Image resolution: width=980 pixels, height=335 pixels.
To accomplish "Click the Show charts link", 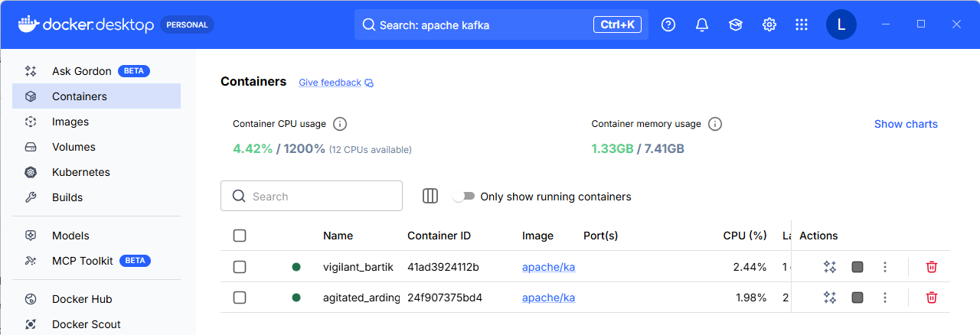I will pos(906,124).
